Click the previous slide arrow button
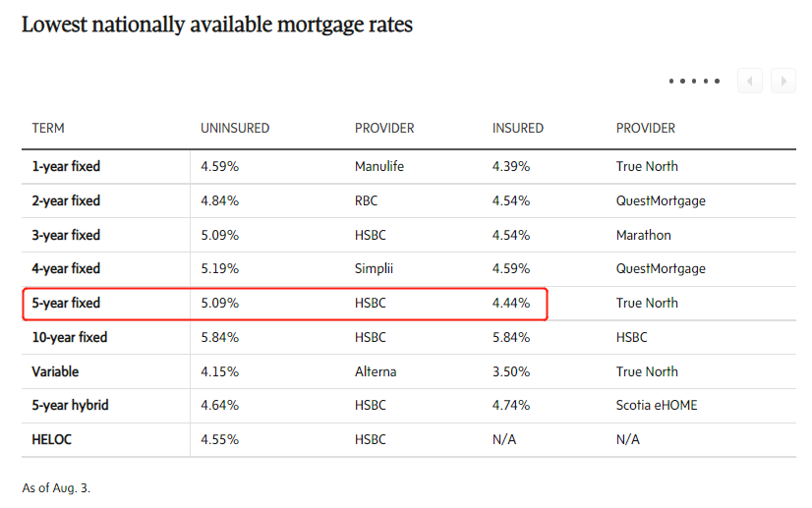Image resolution: width=812 pixels, height=508 pixels. 750,81
